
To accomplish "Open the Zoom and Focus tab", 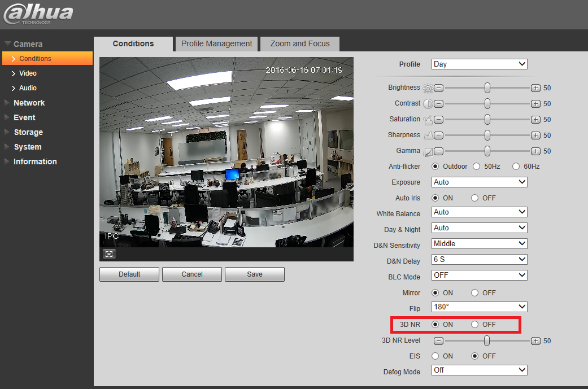I will [300, 44].
